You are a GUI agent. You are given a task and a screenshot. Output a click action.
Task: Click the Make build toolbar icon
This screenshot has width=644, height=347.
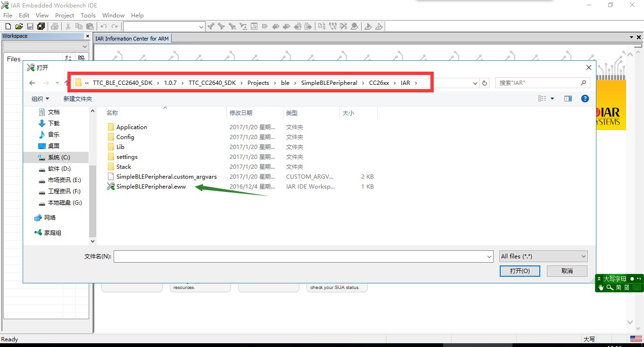coord(333,26)
